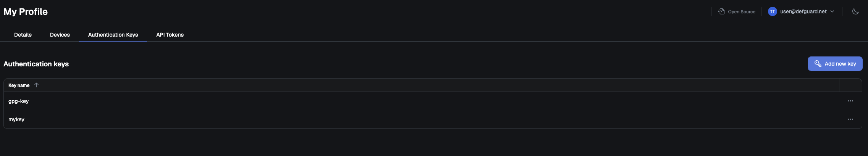868x156 pixels.
Task: Select the mykey row
Action: [433, 119]
